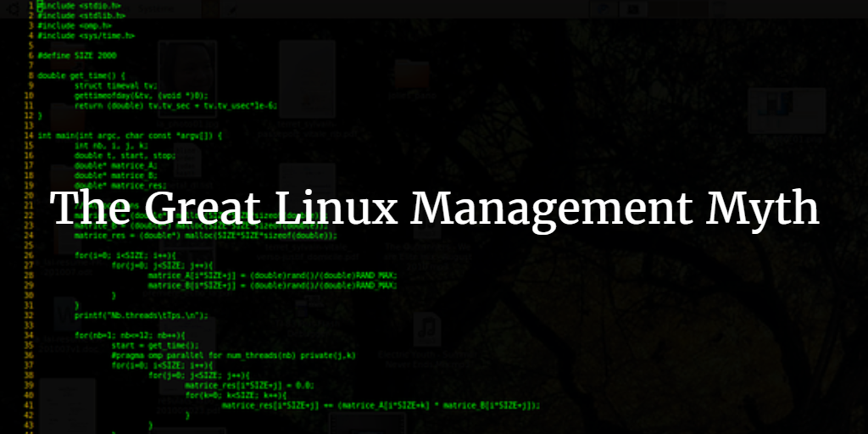The height and width of the screenshot is (434, 868).
Task: Click the gettimeofday call on line 10
Action: coord(142,95)
